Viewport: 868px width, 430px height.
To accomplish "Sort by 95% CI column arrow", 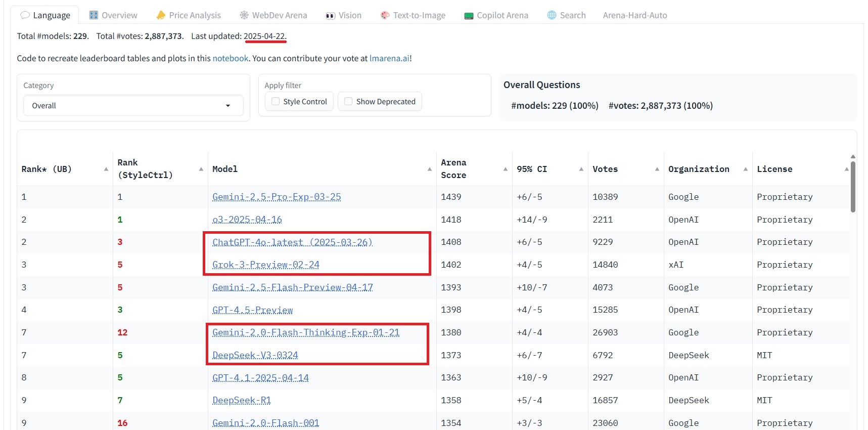I will (581, 169).
